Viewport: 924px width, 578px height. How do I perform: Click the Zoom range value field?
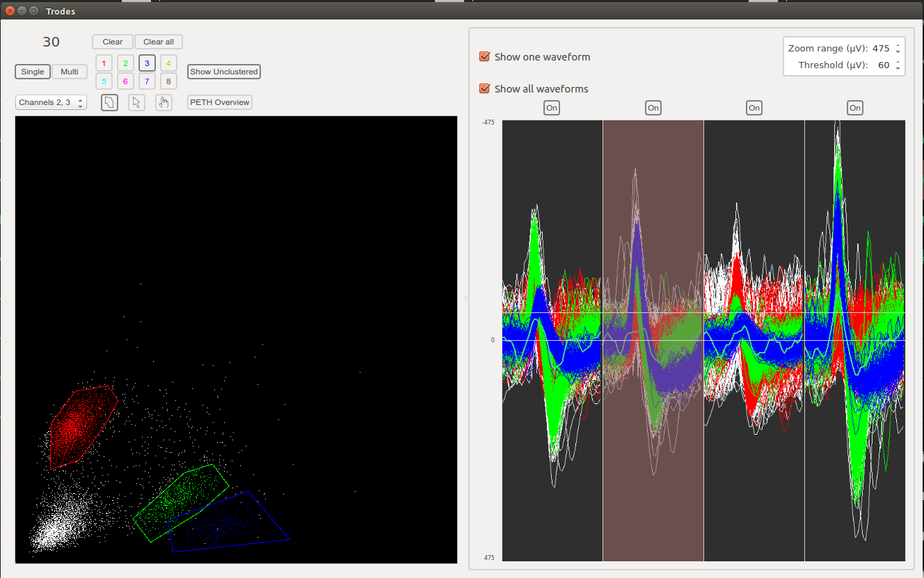pyautogui.click(x=881, y=49)
